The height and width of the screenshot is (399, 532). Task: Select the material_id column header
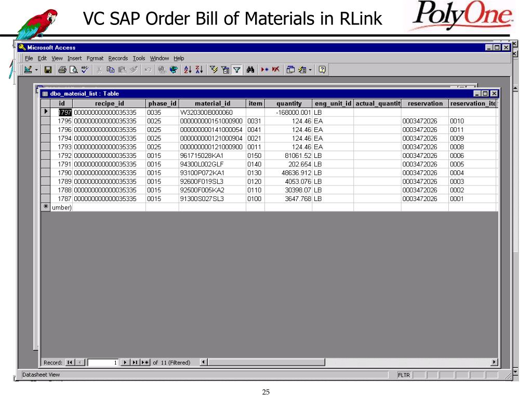click(212, 103)
